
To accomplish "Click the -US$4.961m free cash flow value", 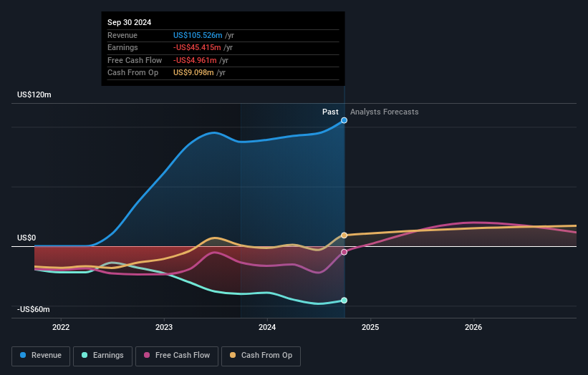I will tap(195, 60).
